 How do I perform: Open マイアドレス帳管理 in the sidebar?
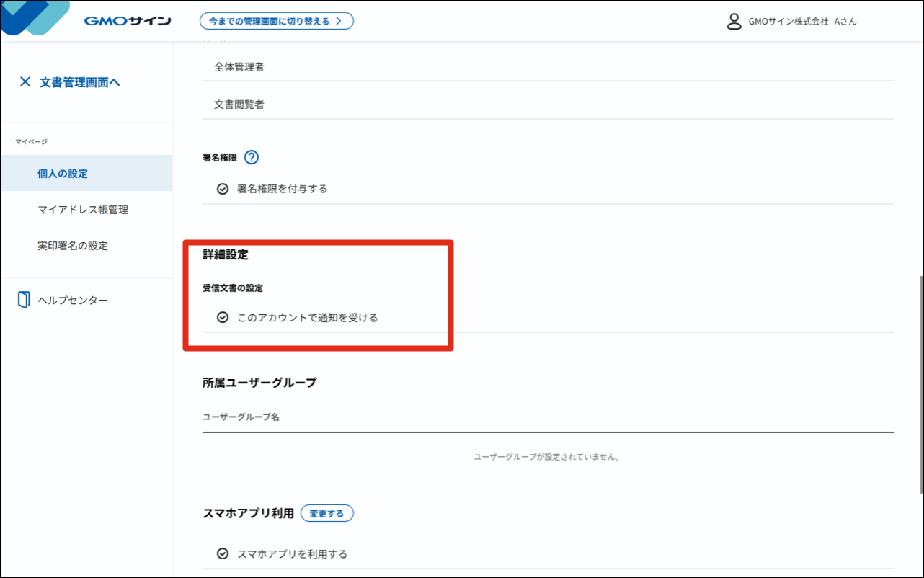[83, 210]
